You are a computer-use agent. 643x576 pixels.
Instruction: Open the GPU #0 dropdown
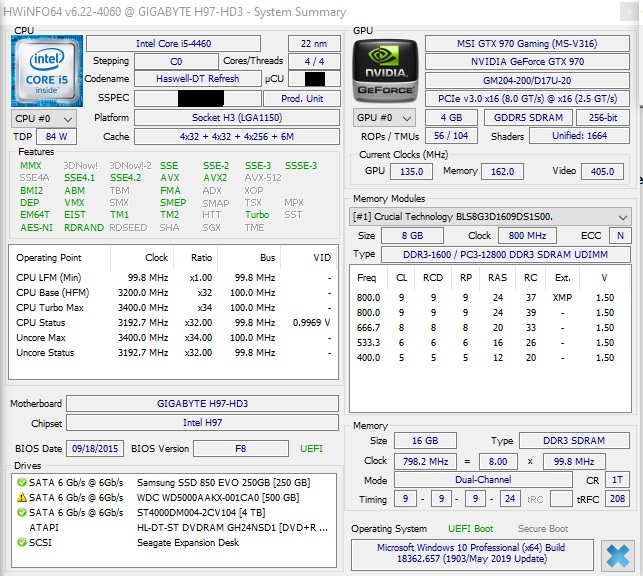384,118
